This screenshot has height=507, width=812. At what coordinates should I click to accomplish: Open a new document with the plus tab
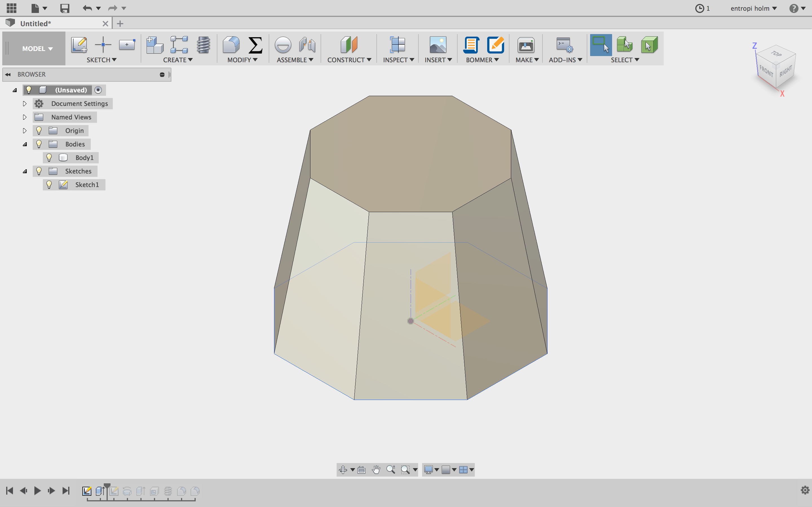pyautogui.click(x=120, y=23)
